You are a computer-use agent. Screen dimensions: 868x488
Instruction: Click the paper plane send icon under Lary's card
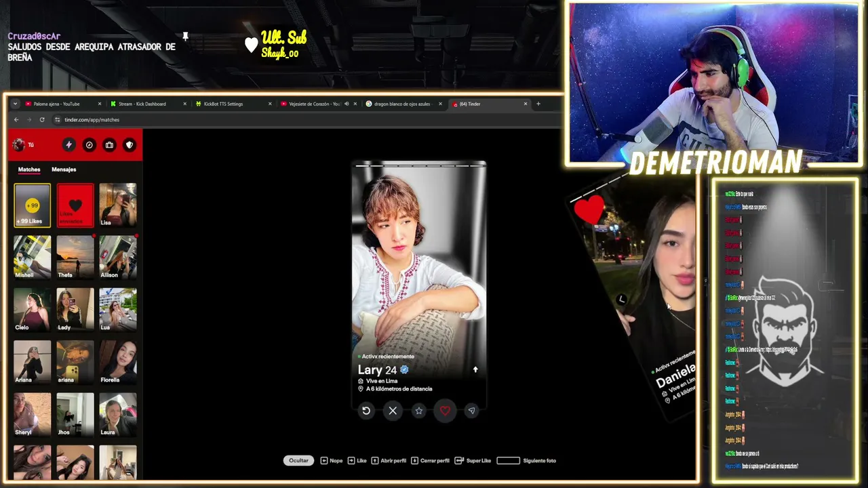coord(471,411)
